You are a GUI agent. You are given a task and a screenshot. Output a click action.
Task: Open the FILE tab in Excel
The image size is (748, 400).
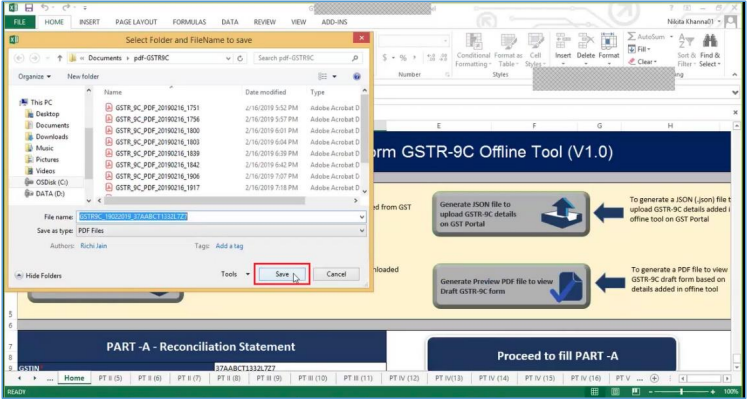(x=20, y=22)
